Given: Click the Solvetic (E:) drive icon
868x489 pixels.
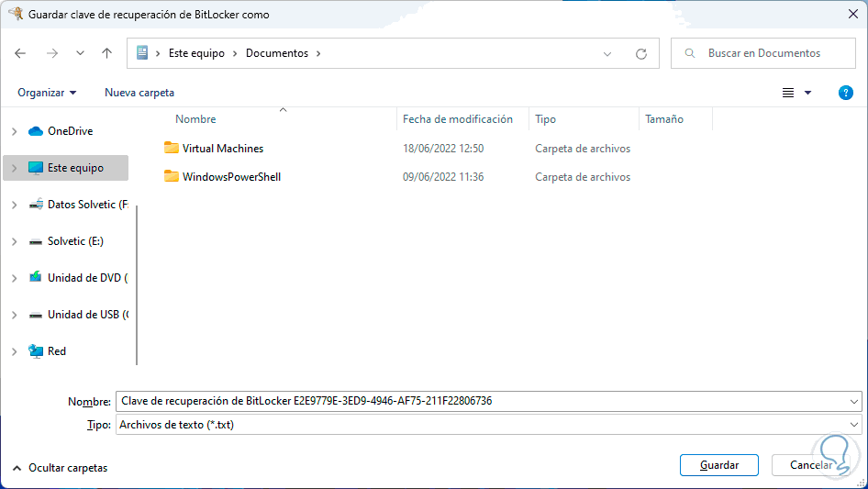Looking at the screenshot, I should point(36,241).
